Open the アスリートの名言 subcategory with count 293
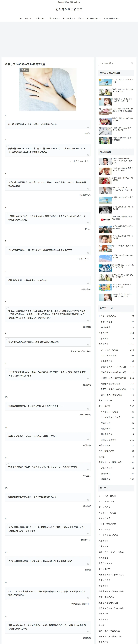Image resolution: width=138 pixels, height=644 pixels. 117,355
